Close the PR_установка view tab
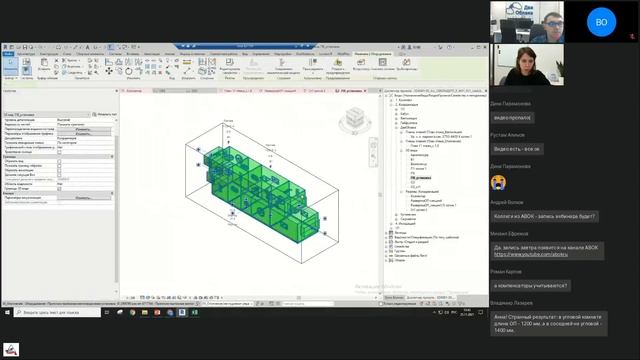This screenshot has height=360, width=640. 365,91
